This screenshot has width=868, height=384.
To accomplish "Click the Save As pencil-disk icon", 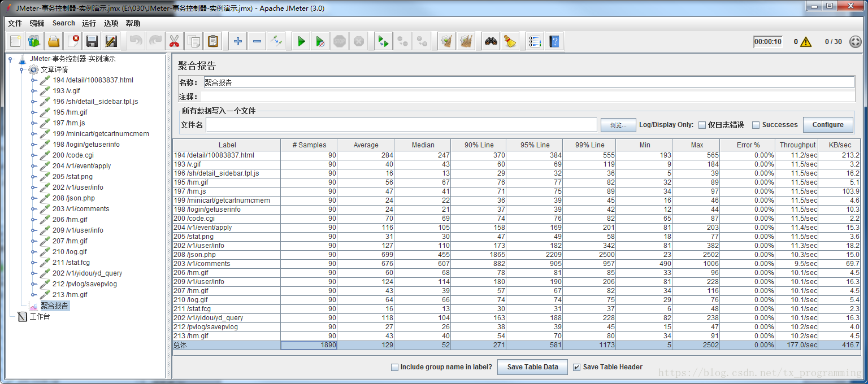I will 111,41.
